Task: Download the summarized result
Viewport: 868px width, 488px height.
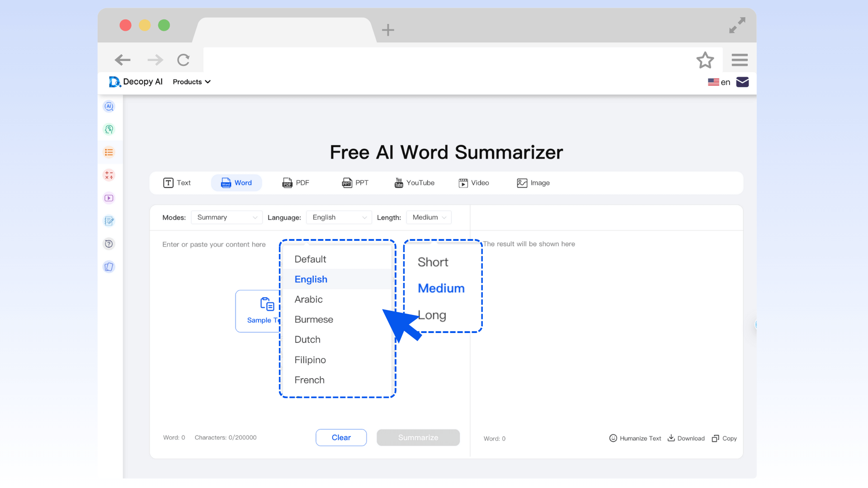Action: pos(686,438)
